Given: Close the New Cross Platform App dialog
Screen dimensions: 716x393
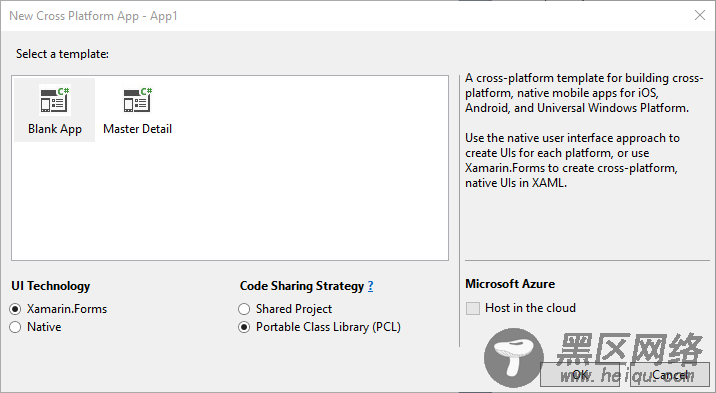Looking at the screenshot, I should 700,16.
